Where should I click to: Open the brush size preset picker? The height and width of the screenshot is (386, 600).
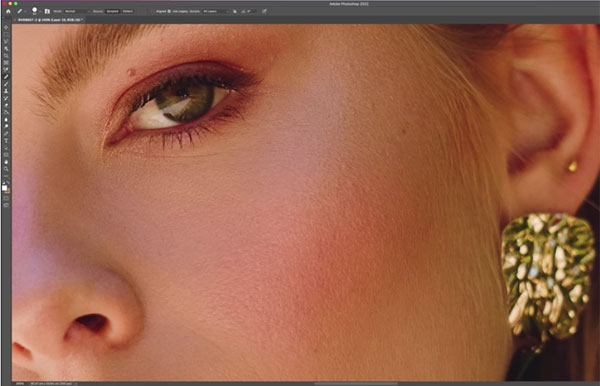pyautogui.click(x=36, y=11)
